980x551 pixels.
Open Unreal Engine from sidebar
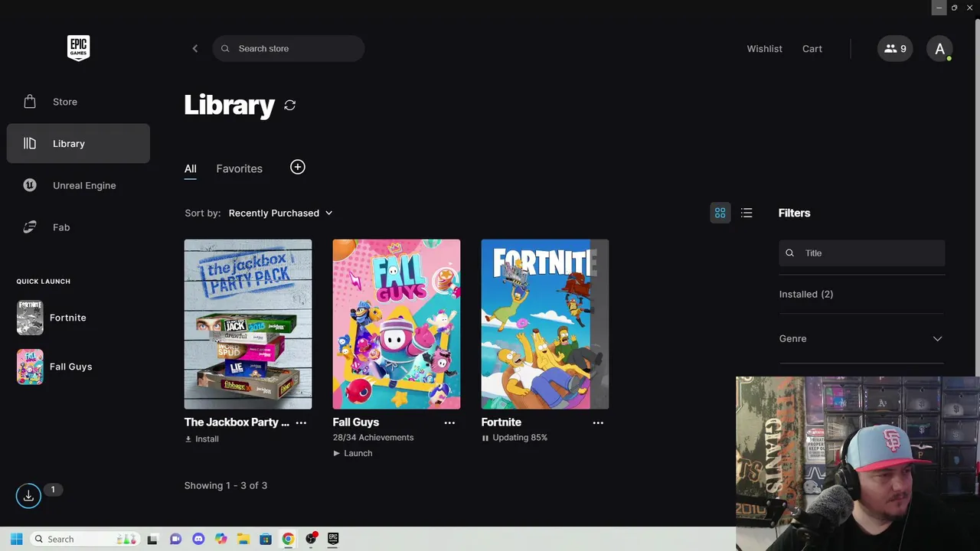pyautogui.click(x=78, y=185)
